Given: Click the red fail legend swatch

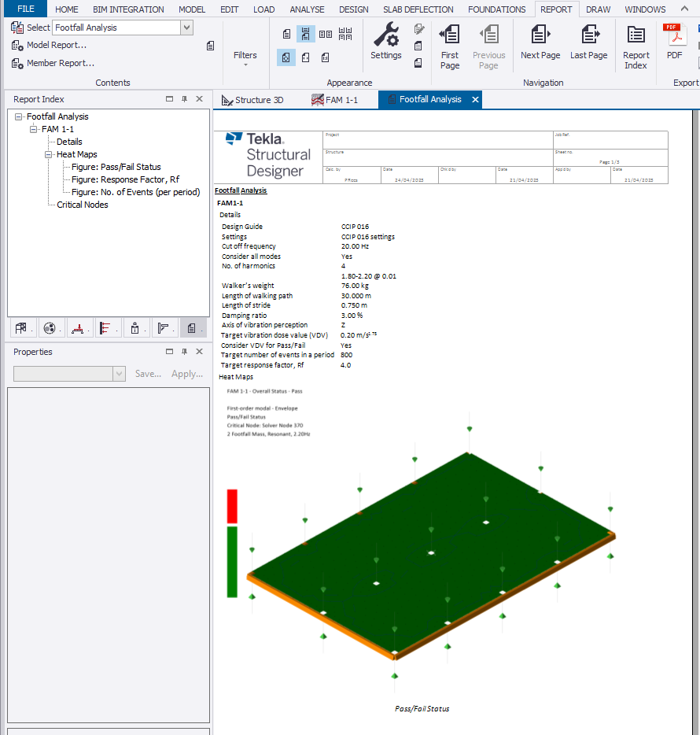Looking at the screenshot, I should click(x=232, y=506).
